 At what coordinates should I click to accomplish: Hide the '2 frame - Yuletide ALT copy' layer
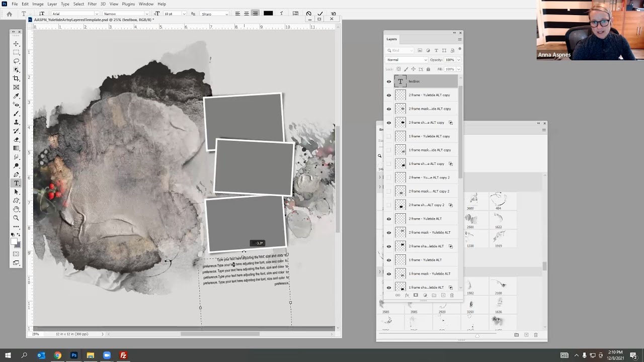[388, 95]
